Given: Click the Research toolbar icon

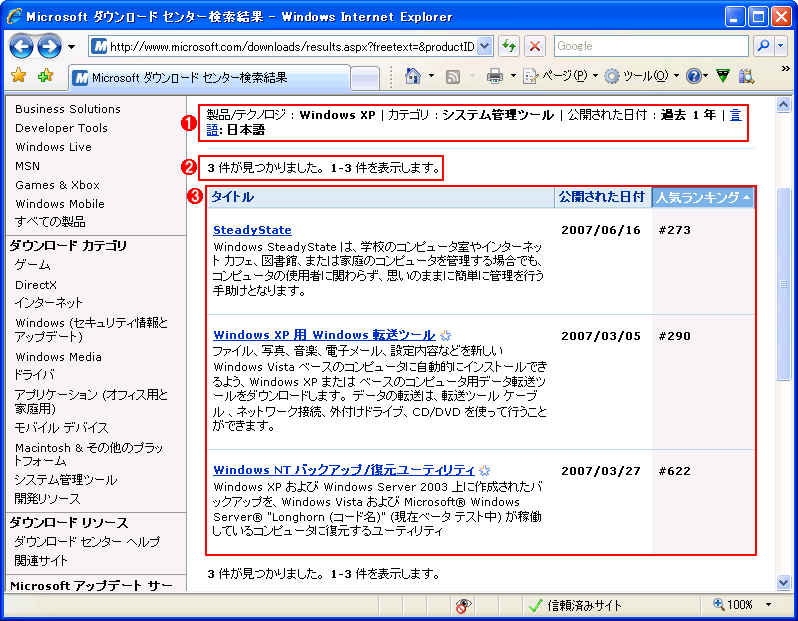Looking at the screenshot, I should tap(747, 76).
